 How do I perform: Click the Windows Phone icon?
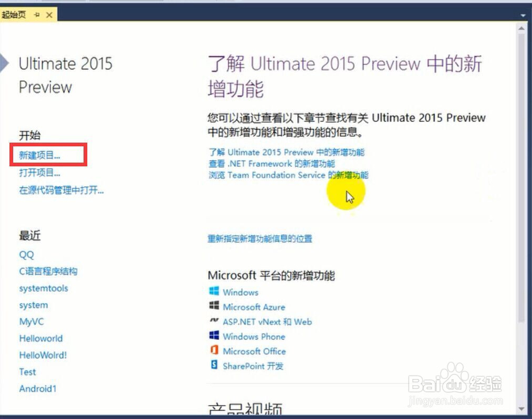[214, 335]
